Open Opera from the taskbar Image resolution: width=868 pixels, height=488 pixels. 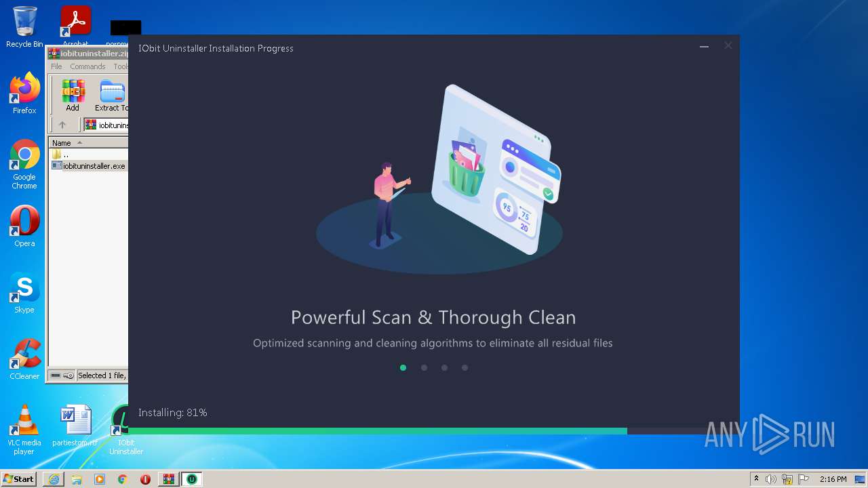(145, 479)
